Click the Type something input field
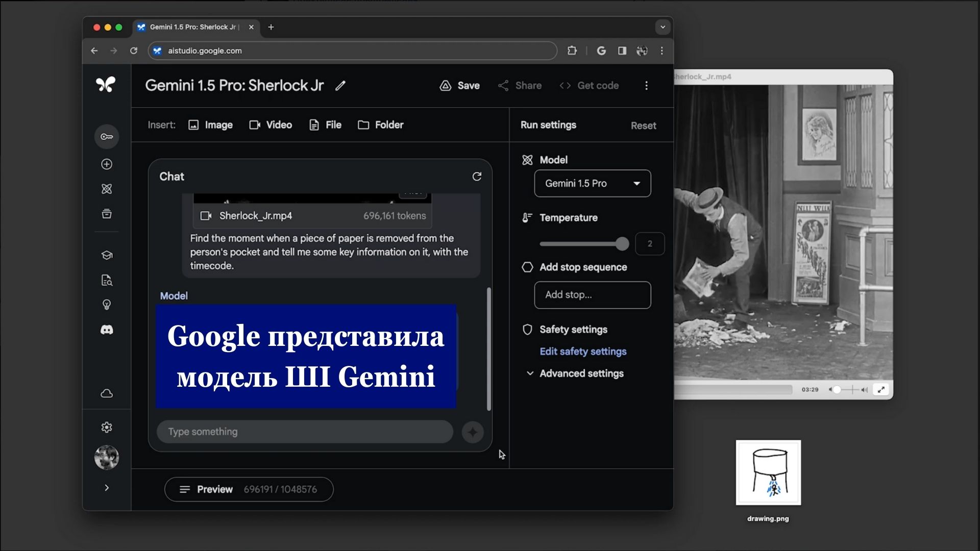This screenshot has height=551, width=980. click(305, 432)
